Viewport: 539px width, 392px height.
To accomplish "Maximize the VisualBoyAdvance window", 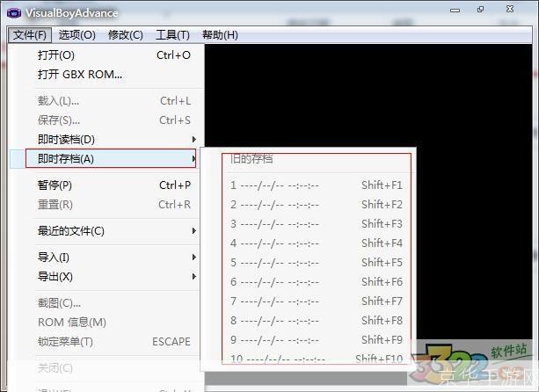I will 481,10.
